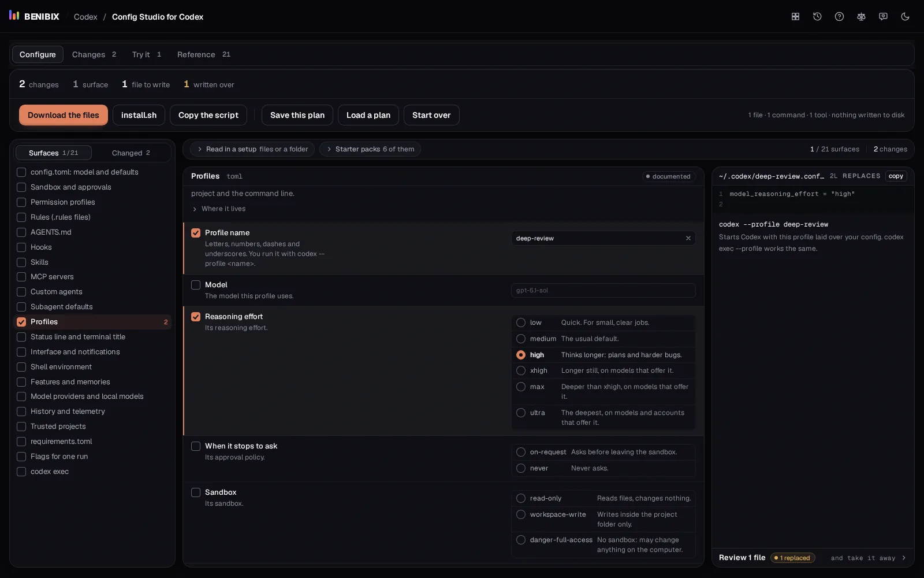Screen dimensions: 924x578
Task: Open the Reference tab
Action: pos(204,54)
